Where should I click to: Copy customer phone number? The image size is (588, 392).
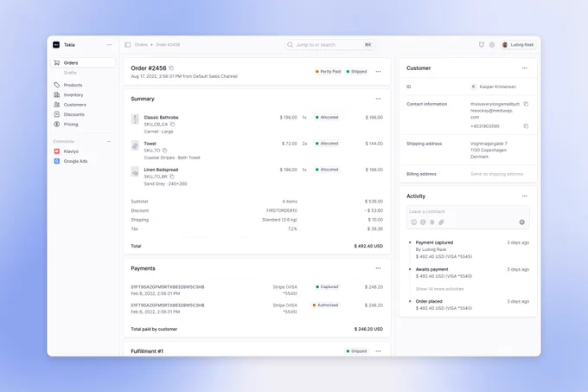click(526, 126)
